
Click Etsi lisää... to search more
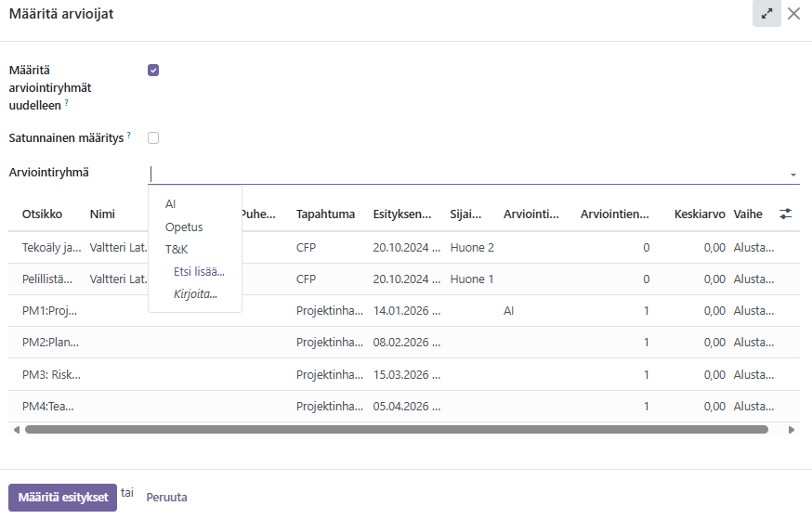(x=199, y=271)
